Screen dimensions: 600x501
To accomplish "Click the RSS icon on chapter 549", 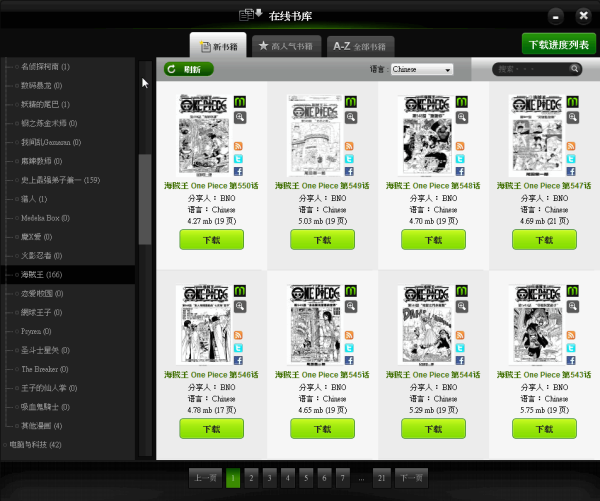I will [349, 146].
